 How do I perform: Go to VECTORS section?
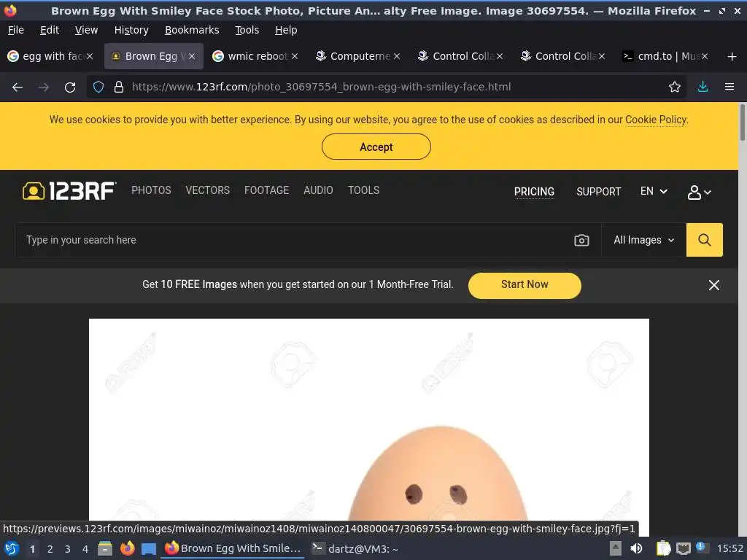[208, 190]
